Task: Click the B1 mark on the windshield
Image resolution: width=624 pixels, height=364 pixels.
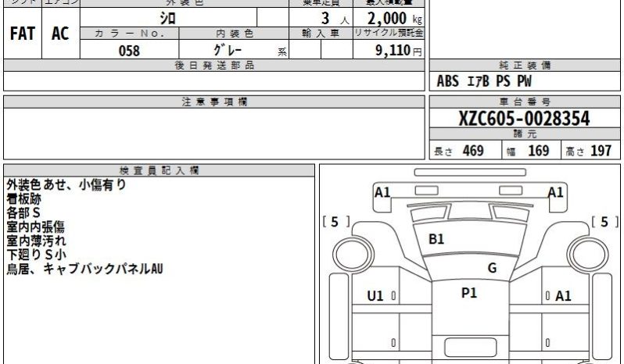Action: (x=436, y=239)
